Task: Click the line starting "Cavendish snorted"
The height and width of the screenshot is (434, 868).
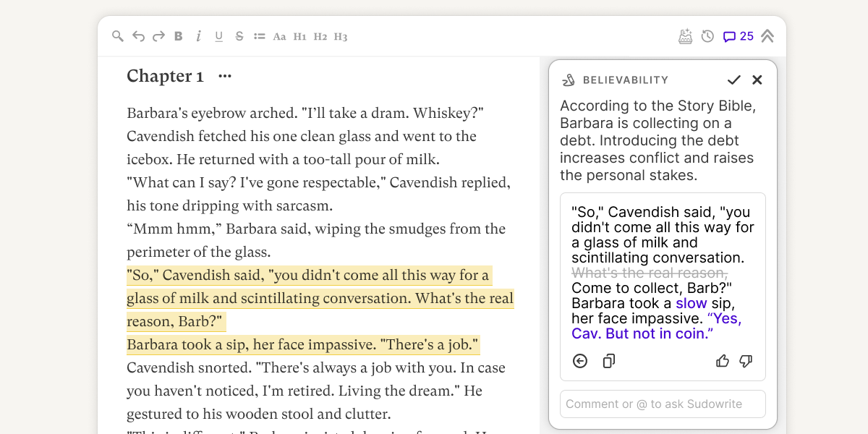Action: click(x=316, y=368)
